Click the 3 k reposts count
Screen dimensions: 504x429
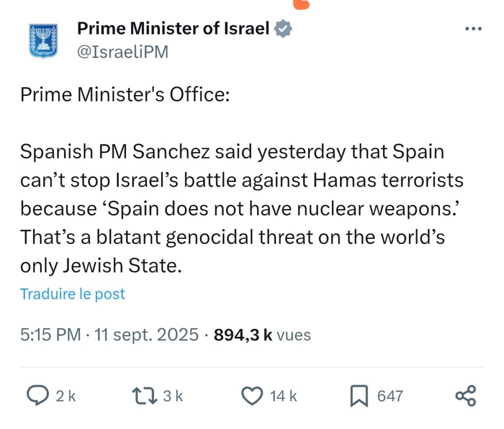[173, 396]
